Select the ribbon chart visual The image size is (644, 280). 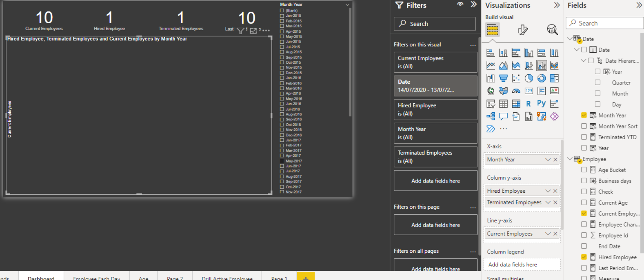(554, 66)
